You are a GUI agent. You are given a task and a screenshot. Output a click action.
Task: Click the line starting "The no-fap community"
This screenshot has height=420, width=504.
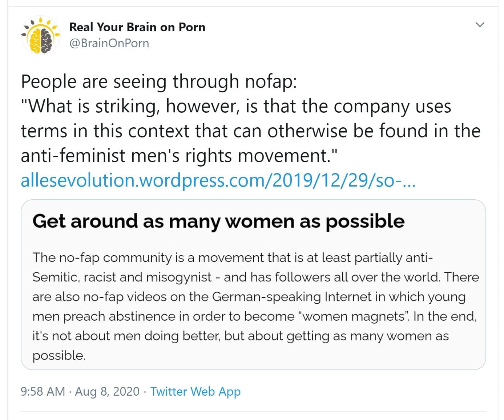(x=233, y=257)
